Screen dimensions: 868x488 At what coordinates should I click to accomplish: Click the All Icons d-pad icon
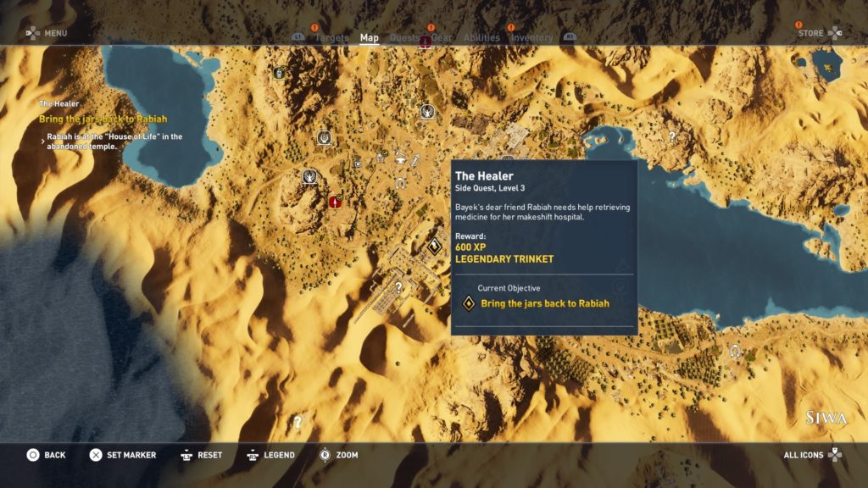tap(835, 455)
